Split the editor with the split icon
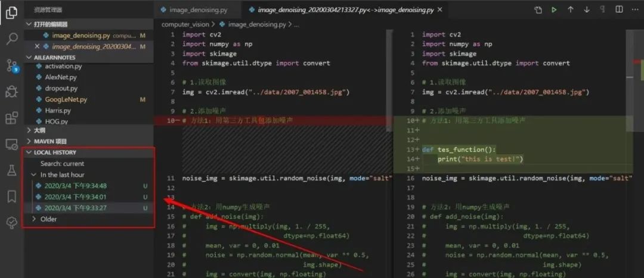 (x=619, y=10)
